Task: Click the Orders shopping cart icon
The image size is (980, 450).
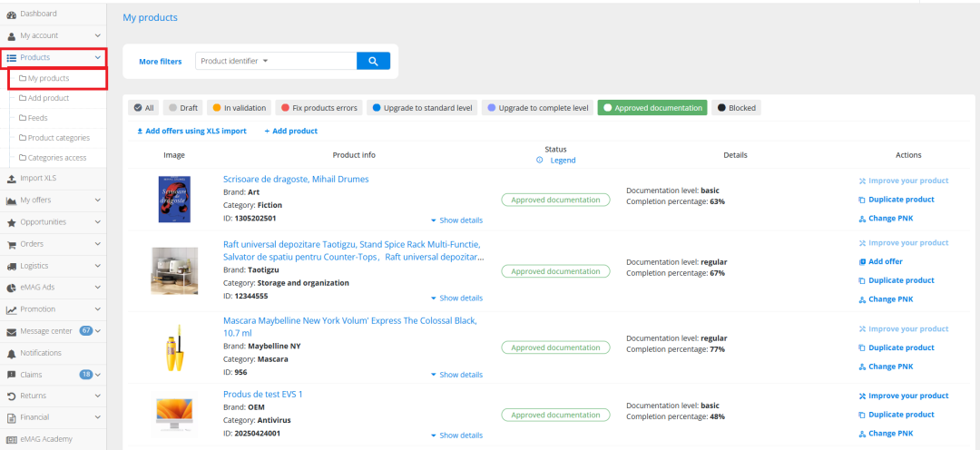Action: (12, 244)
